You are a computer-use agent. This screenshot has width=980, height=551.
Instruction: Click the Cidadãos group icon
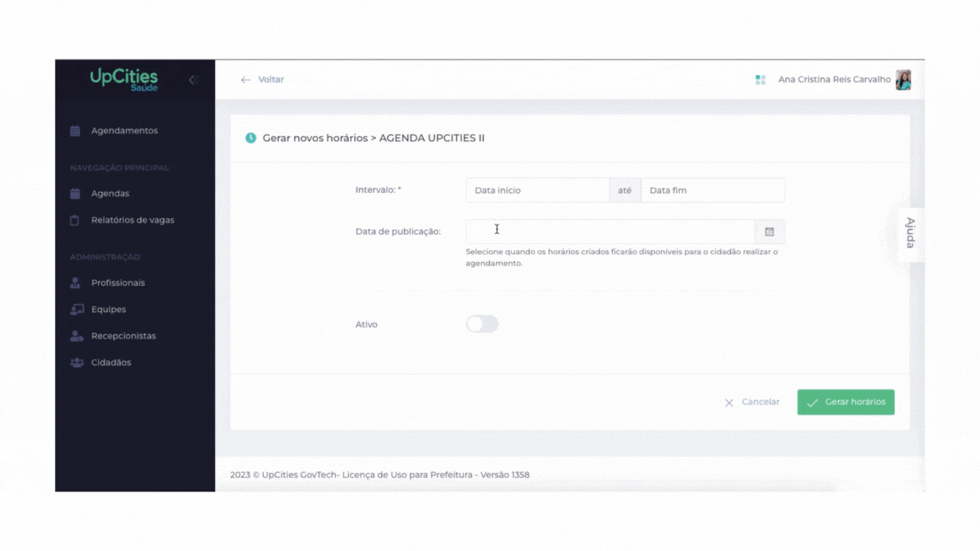[x=77, y=362]
